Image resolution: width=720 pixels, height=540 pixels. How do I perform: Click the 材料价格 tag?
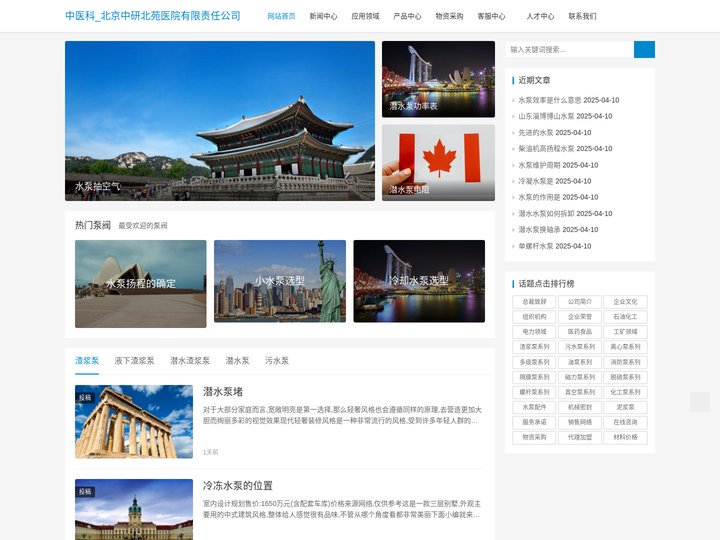625,437
